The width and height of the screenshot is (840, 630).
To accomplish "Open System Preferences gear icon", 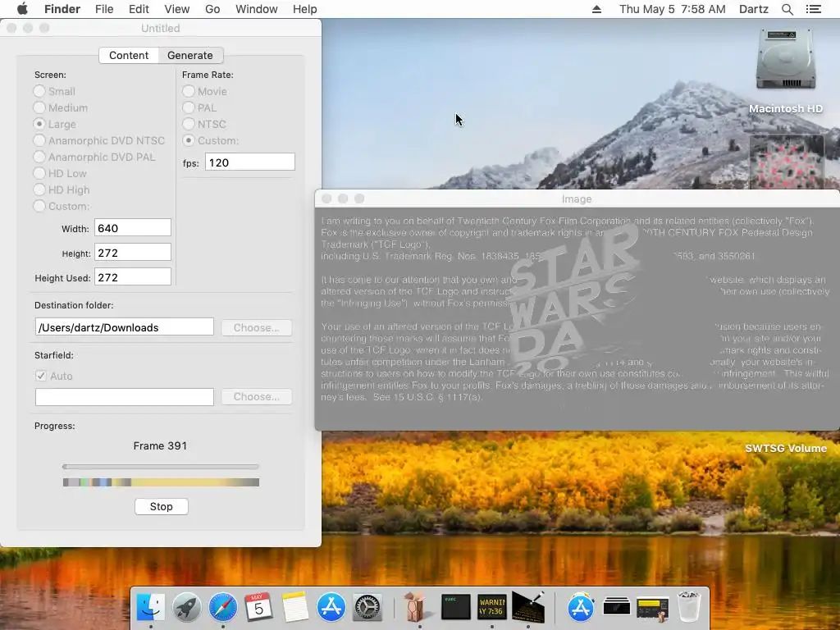I will point(367,608).
